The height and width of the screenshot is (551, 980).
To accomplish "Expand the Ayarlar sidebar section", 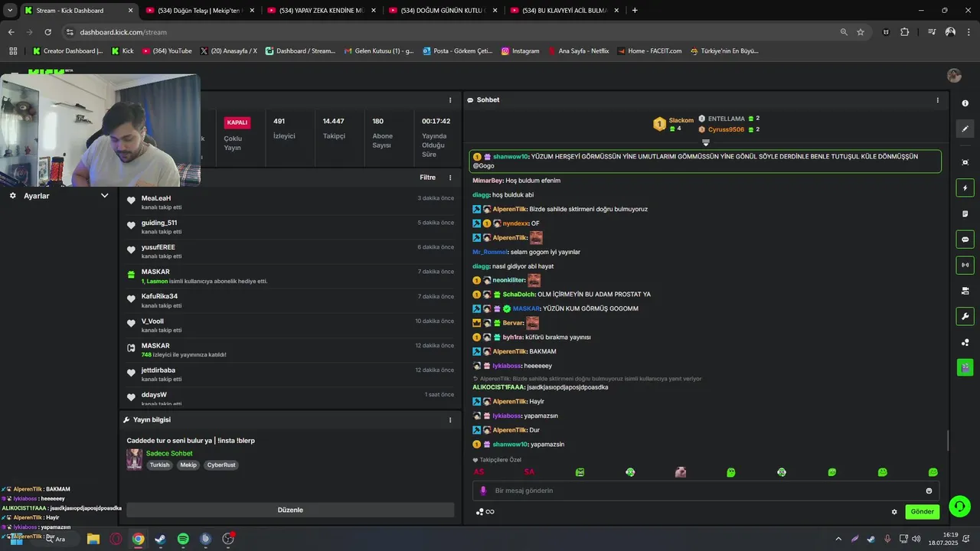I will (105, 196).
